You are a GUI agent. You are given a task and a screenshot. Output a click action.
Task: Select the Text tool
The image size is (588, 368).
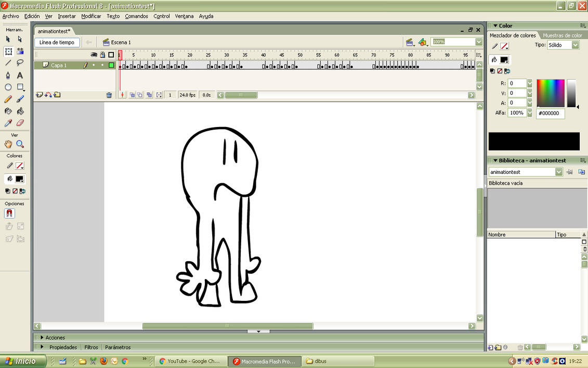20,75
